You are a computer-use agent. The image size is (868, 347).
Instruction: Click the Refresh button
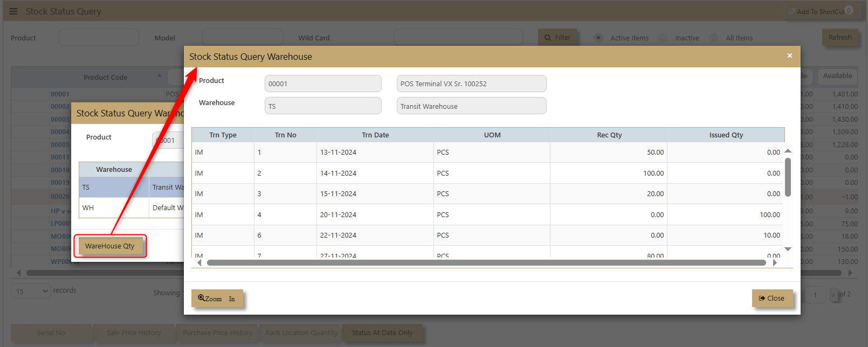point(840,38)
